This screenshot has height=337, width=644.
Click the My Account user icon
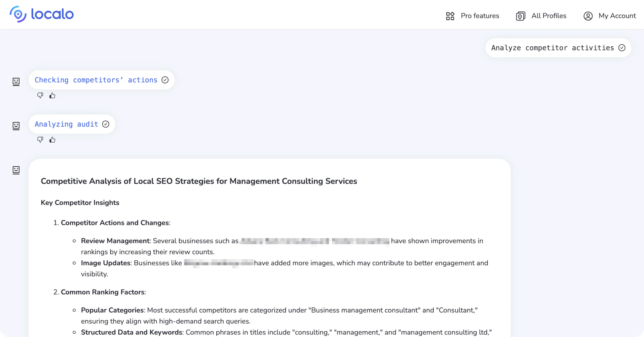tap(588, 16)
